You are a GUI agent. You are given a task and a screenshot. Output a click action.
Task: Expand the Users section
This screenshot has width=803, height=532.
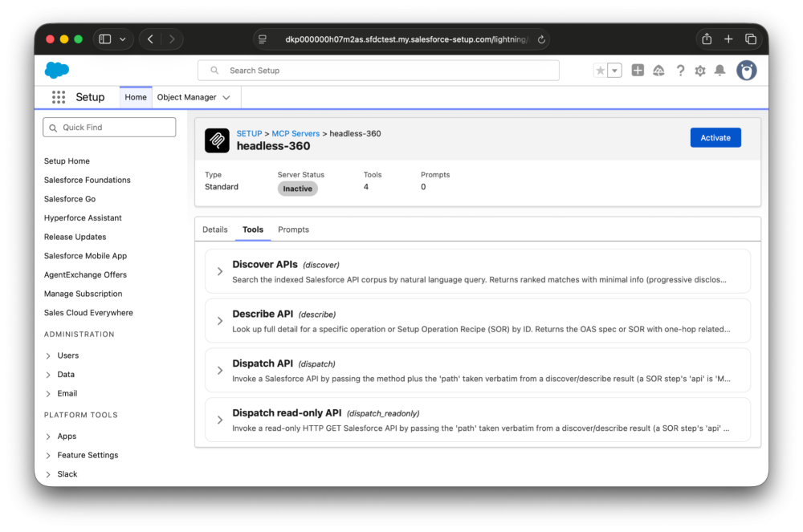point(48,355)
